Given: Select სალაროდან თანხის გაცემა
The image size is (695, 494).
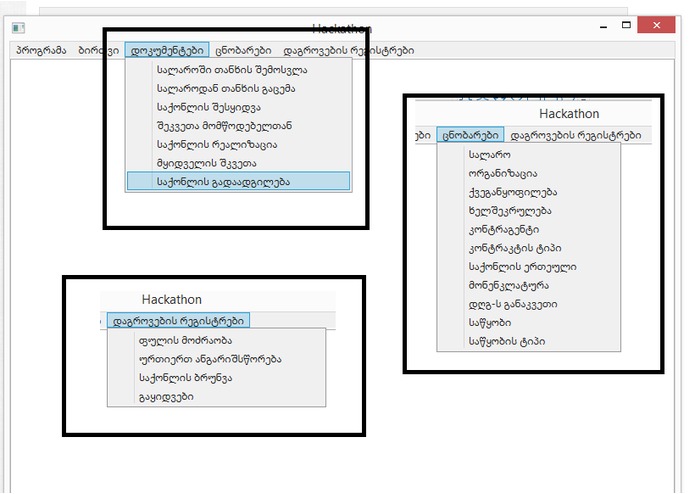Looking at the screenshot, I should [x=238, y=89].
